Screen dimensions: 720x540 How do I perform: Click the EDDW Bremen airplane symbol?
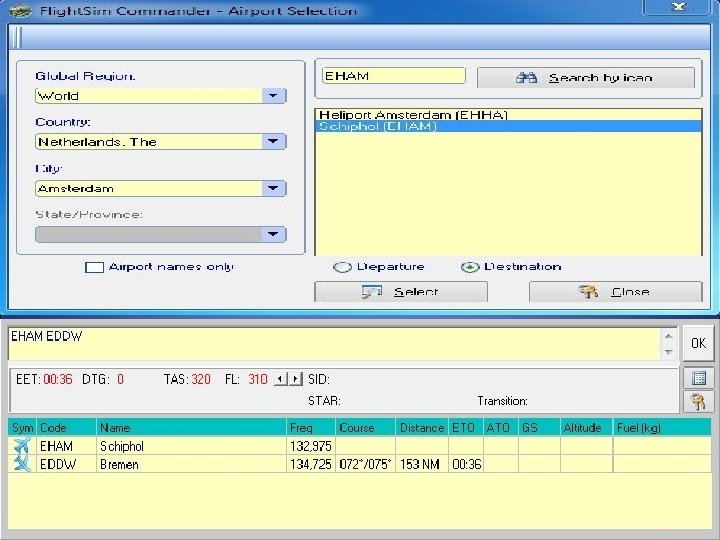[x=22, y=464]
